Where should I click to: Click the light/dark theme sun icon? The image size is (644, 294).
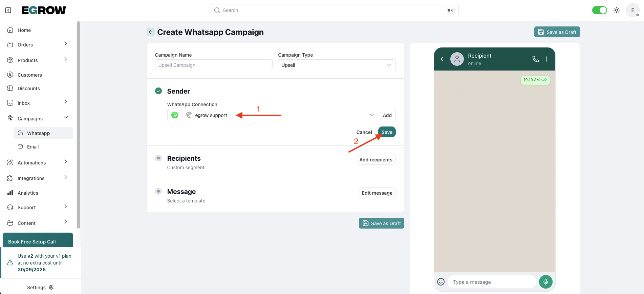tap(617, 10)
